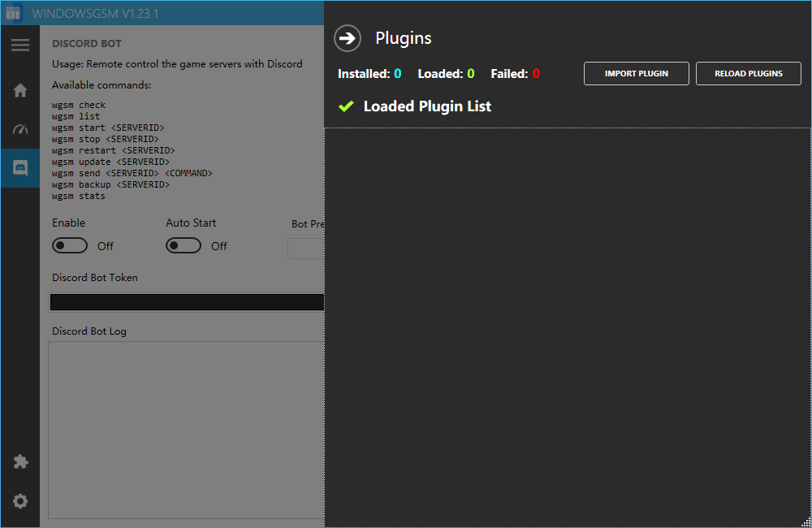Click the WindowsGSM icon in the title bar

(x=13, y=12)
